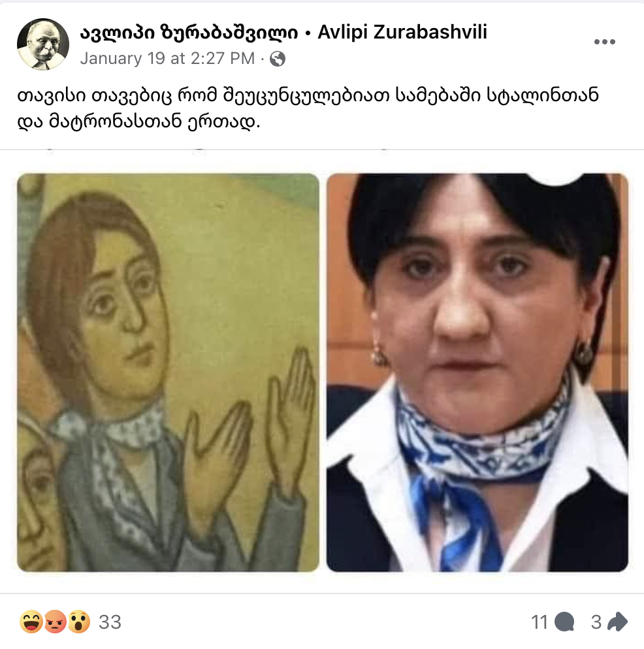Open the post options three-dot menu
Viewport: 644px width, 649px height.
pos(604,42)
